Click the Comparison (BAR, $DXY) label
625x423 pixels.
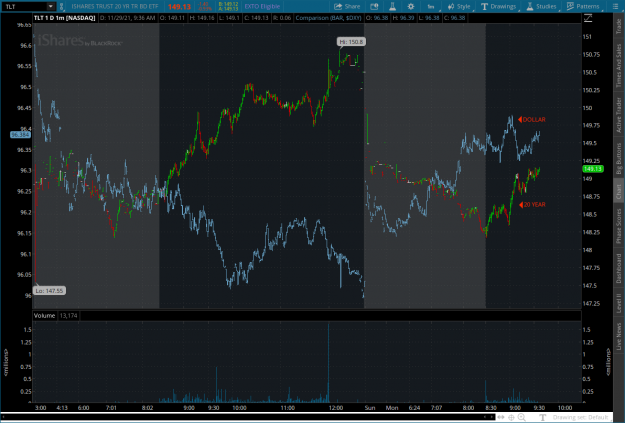328,18
